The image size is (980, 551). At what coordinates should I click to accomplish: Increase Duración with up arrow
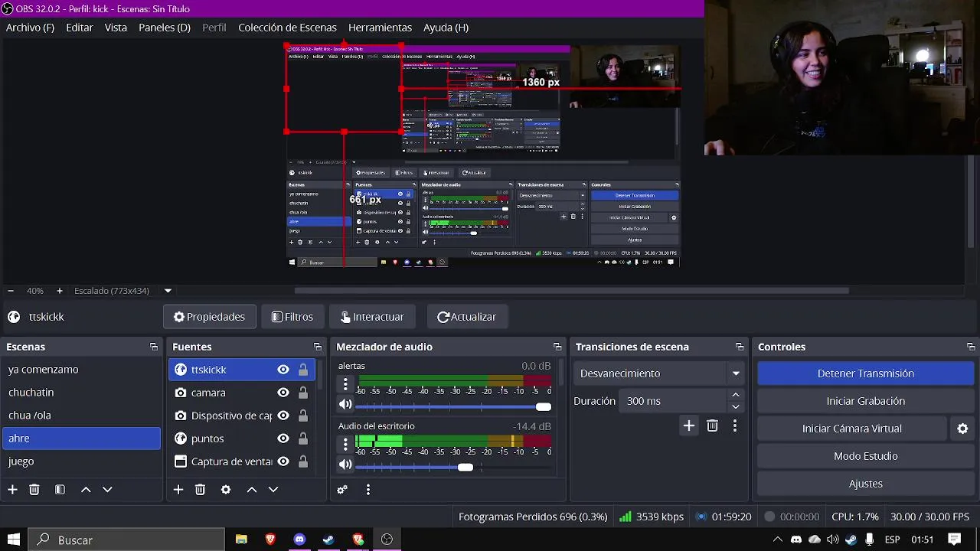(x=736, y=395)
